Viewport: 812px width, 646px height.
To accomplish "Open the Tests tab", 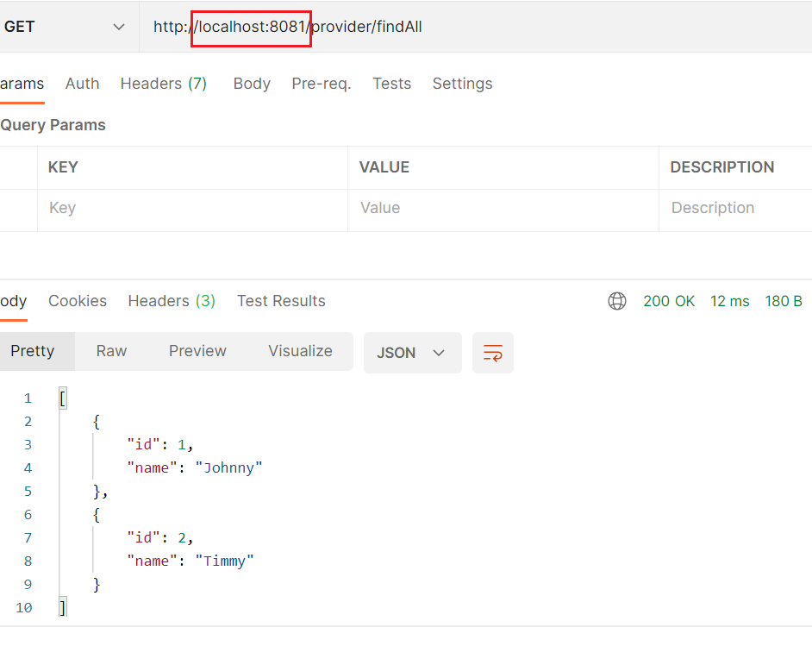I will tap(392, 84).
